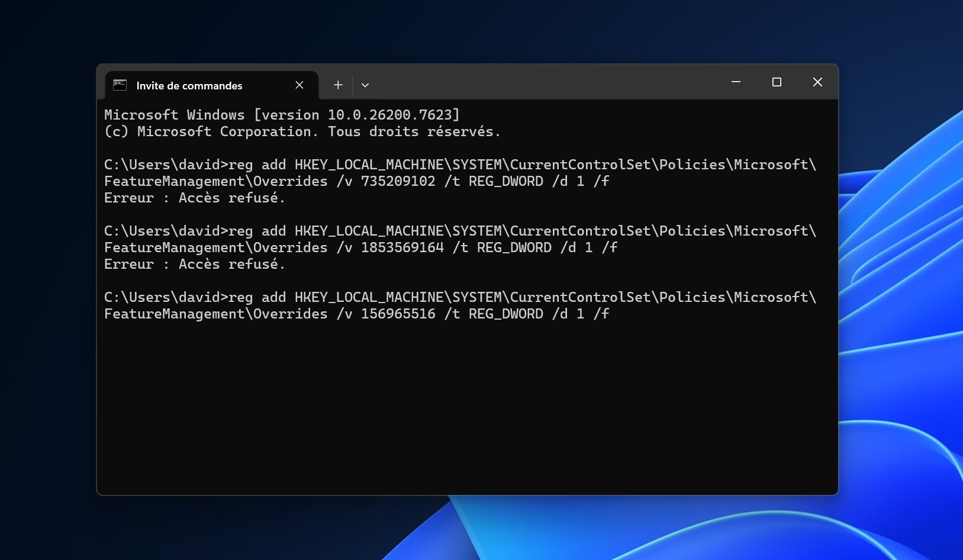Screen dimensions: 963x560
Task: Click the Windows version number line
Action: click(282, 115)
